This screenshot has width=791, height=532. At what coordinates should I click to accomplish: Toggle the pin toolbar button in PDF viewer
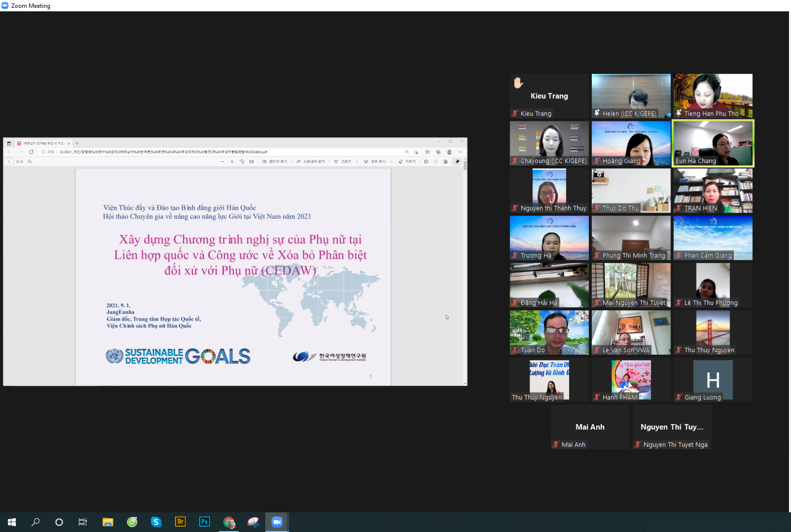[457, 162]
